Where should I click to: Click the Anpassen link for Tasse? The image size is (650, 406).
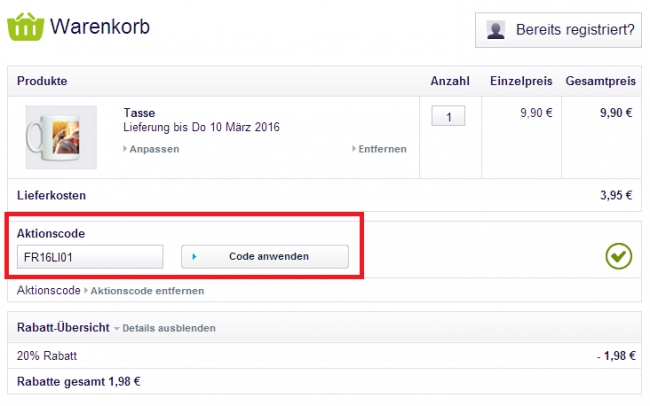[x=154, y=149]
